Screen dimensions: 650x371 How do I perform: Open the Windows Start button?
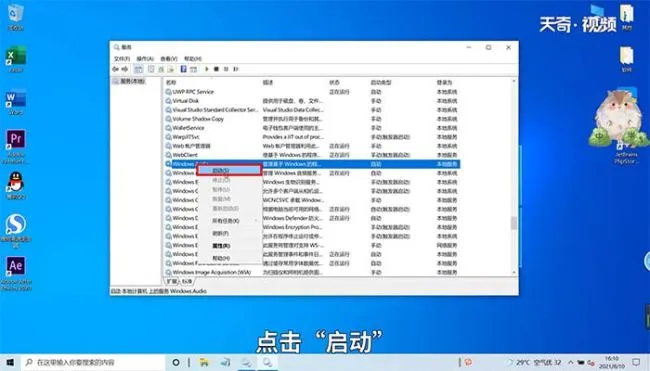[10, 362]
